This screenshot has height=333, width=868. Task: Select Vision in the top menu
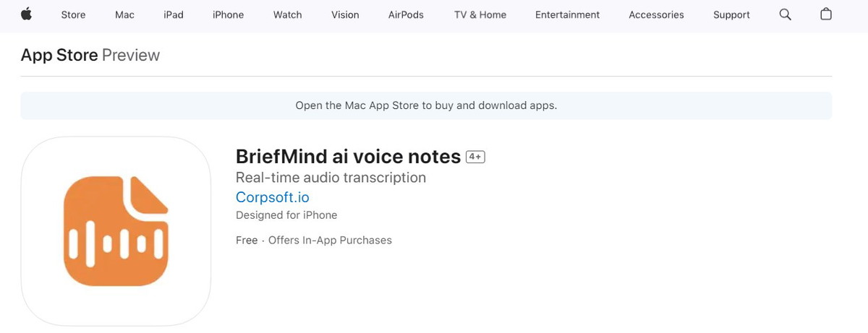(345, 14)
